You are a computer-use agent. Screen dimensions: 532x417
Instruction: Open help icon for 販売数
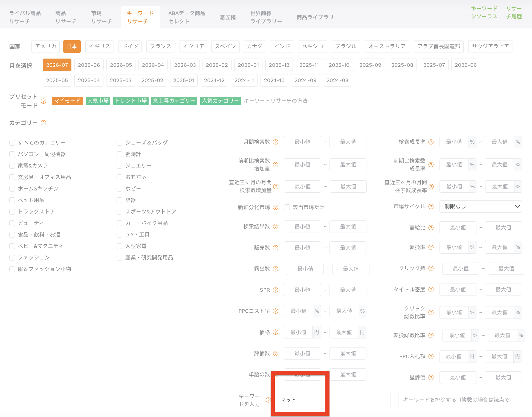[276, 248]
